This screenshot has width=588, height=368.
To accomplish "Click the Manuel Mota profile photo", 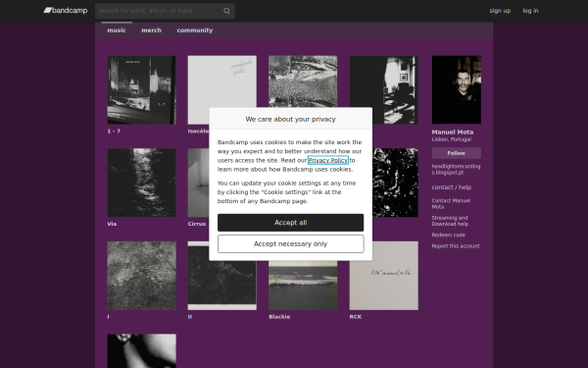I will pyautogui.click(x=457, y=89).
